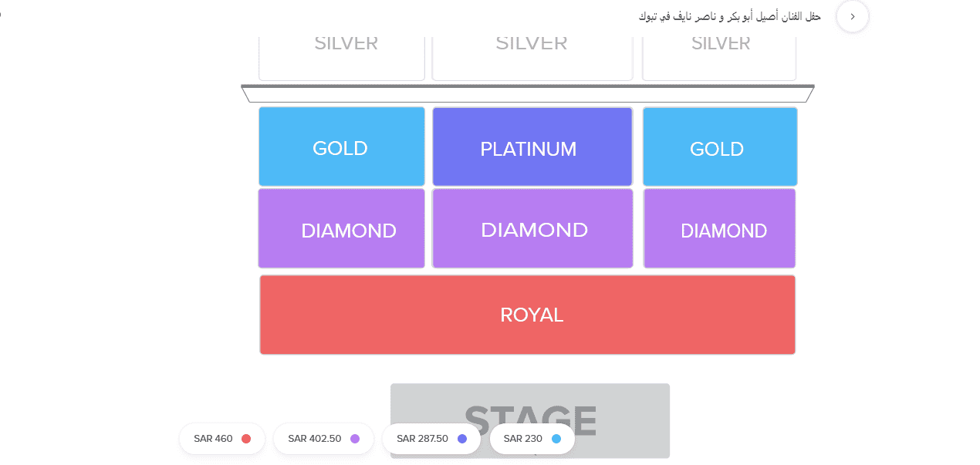980x465 pixels.
Task: Click the back chevron arrow icon
Action: click(x=853, y=16)
